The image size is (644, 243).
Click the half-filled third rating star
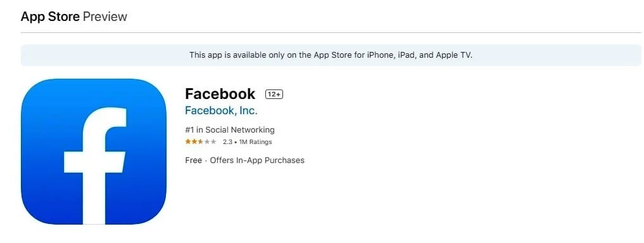[x=201, y=142]
